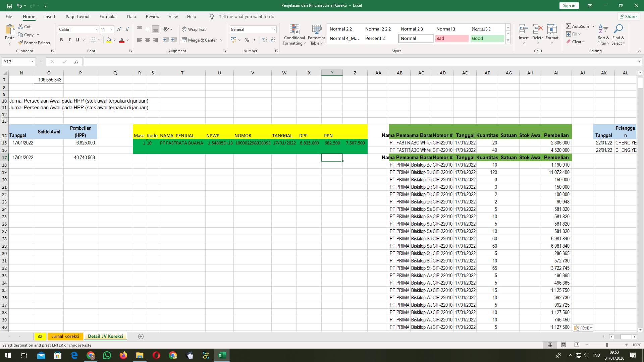Apply Percent Style to selection
644x362 pixels.
point(247,40)
